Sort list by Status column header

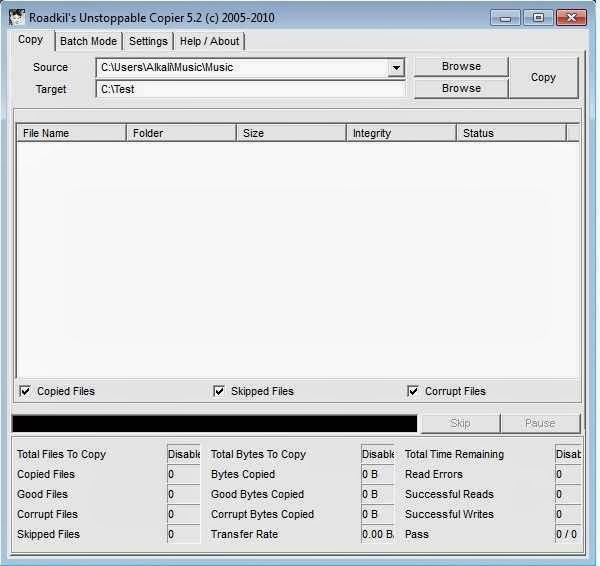click(512, 133)
